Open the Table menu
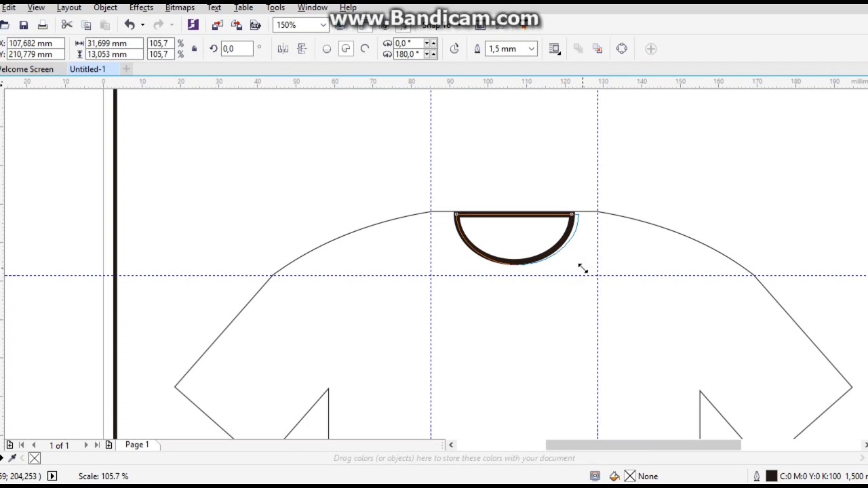 point(243,7)
